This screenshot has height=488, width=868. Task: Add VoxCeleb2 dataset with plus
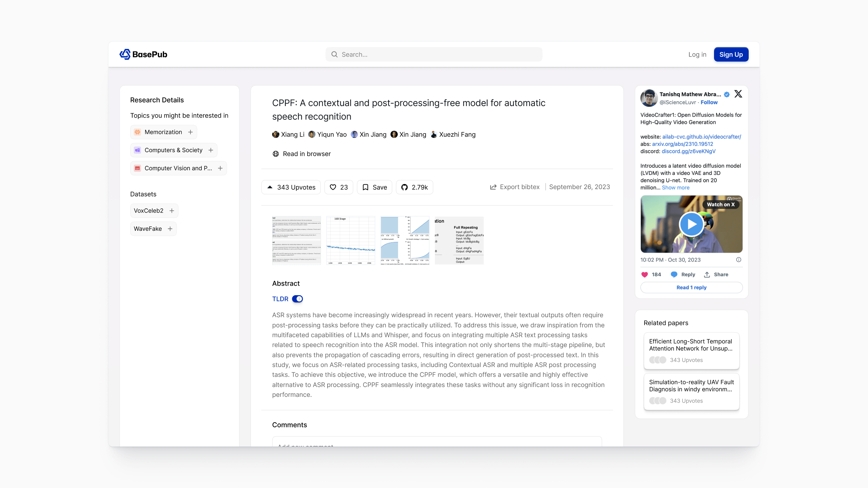click(172, 211)
